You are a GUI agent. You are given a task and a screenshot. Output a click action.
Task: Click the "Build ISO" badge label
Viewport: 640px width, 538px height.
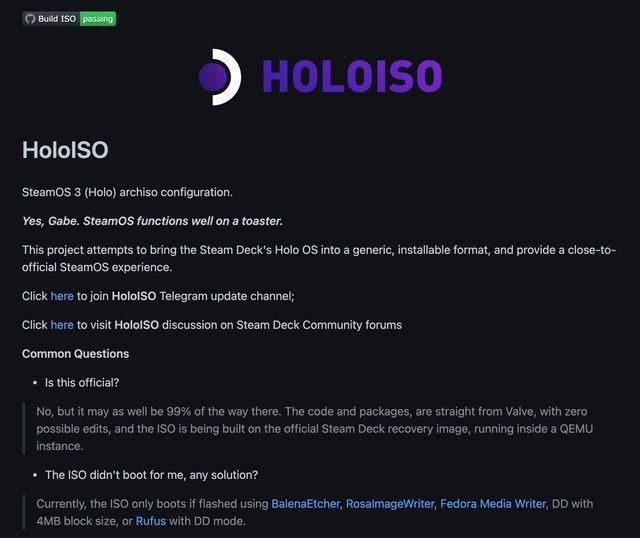point(57,19)
